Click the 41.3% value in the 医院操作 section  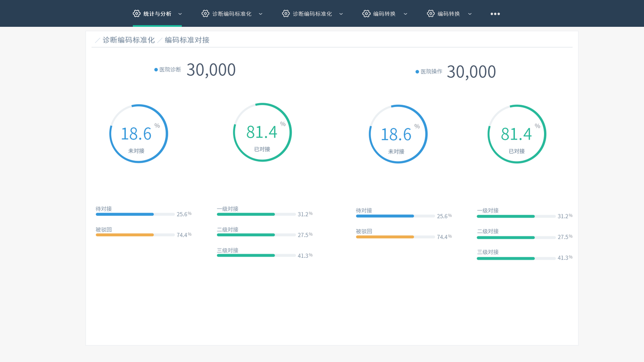click(565, 258)
